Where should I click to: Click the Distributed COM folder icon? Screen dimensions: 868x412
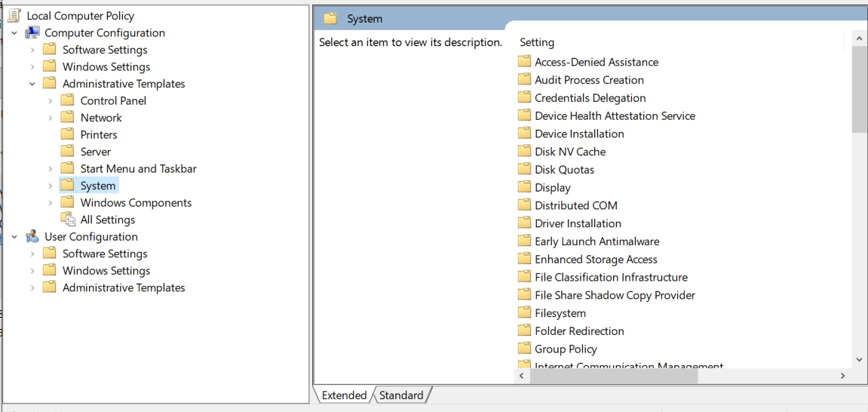524,205
